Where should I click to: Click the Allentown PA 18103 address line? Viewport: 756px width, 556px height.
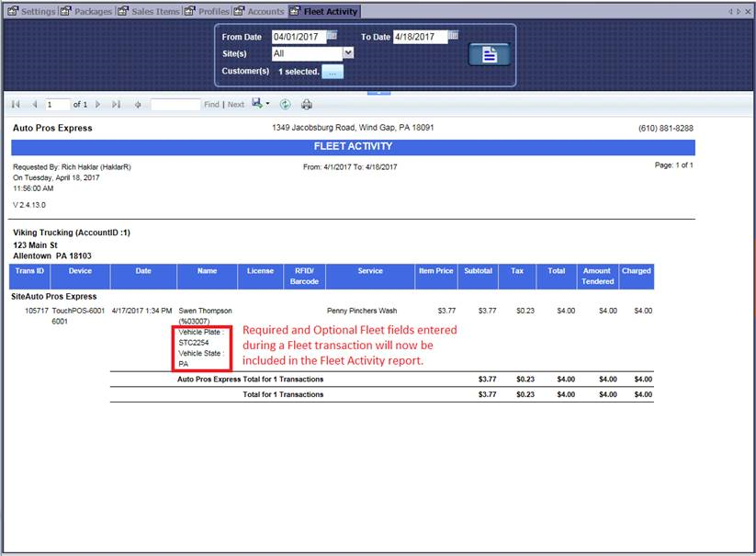pyautogui.click(x=52, y=255)
